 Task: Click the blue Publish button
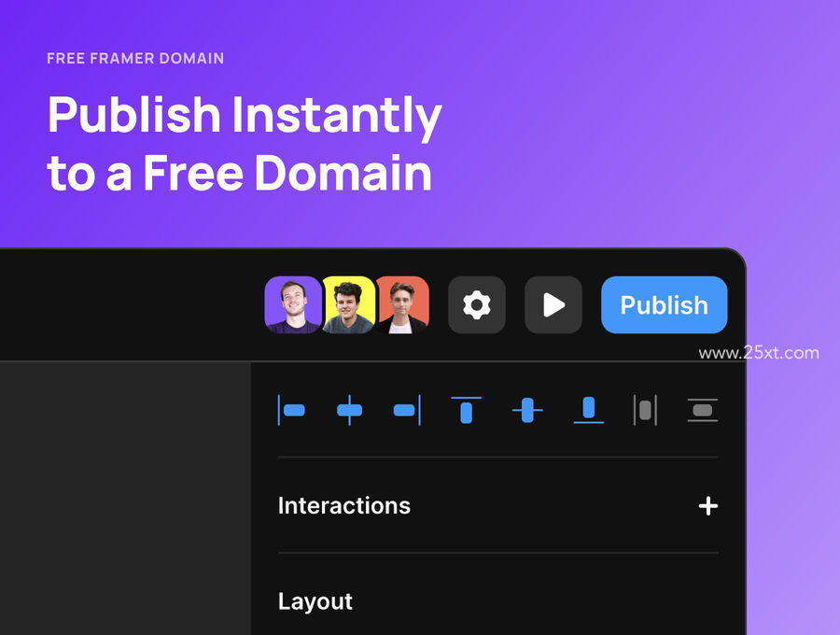664,305
